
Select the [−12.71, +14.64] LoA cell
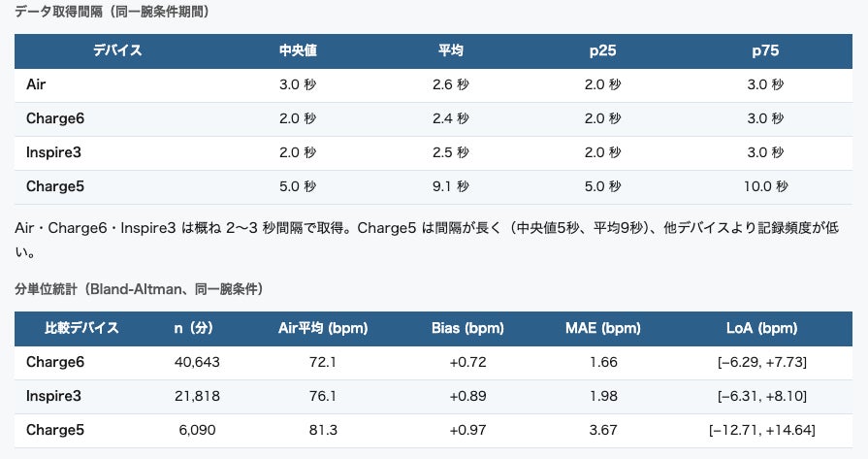761,430
